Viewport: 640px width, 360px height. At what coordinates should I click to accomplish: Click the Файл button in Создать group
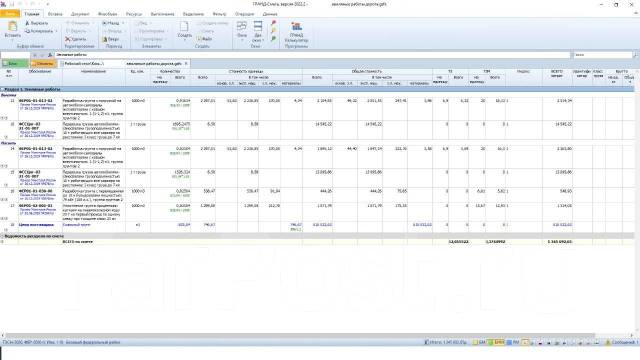(204, 39)
